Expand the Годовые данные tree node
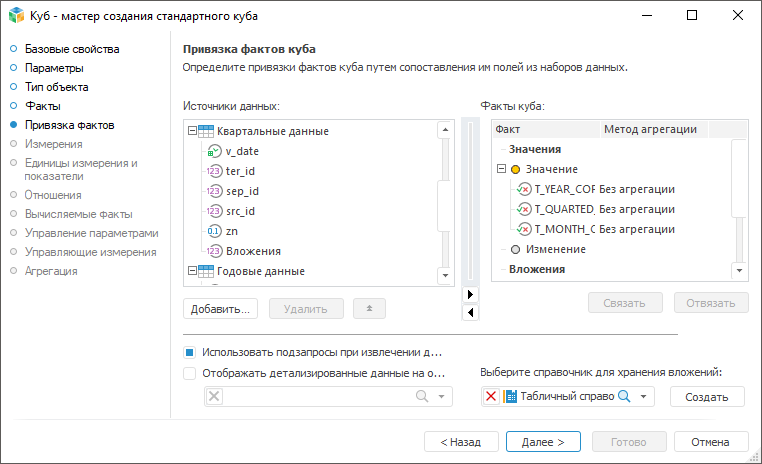The image size is (762, 464). pyautogui.click(x=193, y=271)
